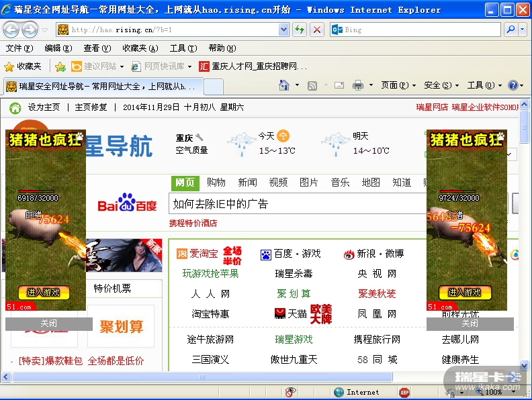Add to favorites bar via star-arrow icon
This screenshot has height=400, width=532.
pos(60,66)
